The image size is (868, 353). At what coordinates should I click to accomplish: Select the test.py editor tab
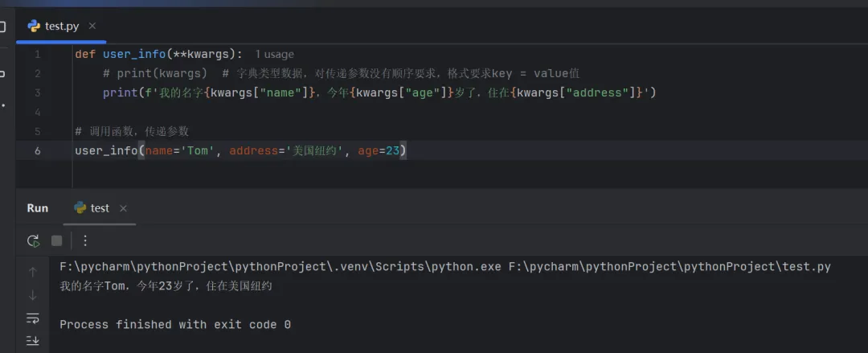[x=62, y=27]
